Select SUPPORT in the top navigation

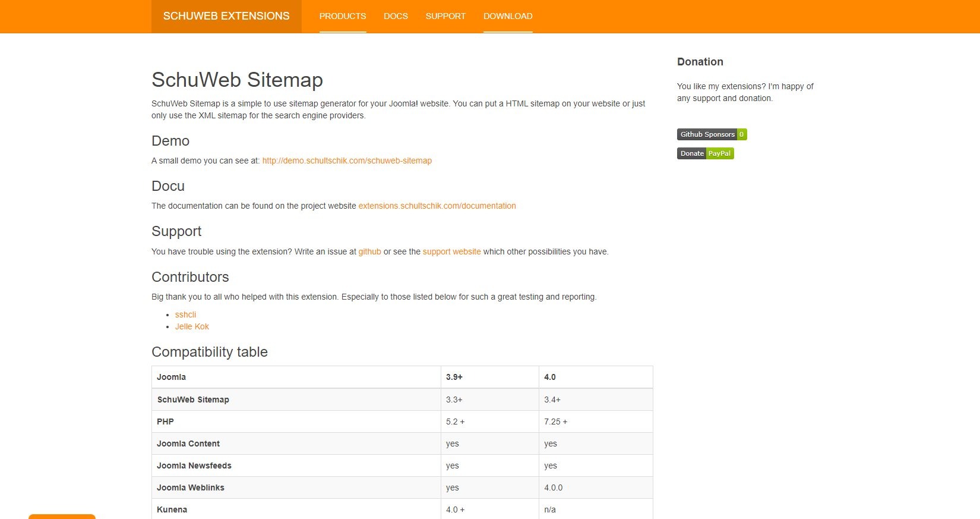[x=445, y=16]
